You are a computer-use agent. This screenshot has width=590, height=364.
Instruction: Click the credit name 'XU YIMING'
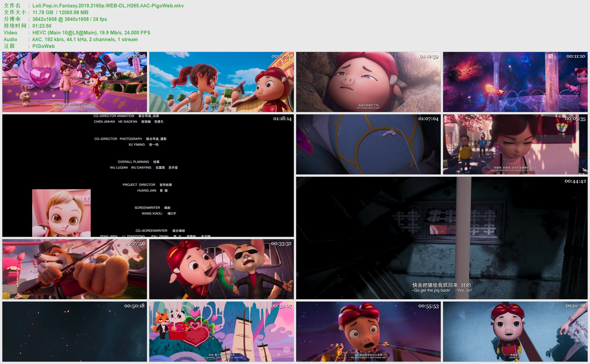(x=136, y=145)
